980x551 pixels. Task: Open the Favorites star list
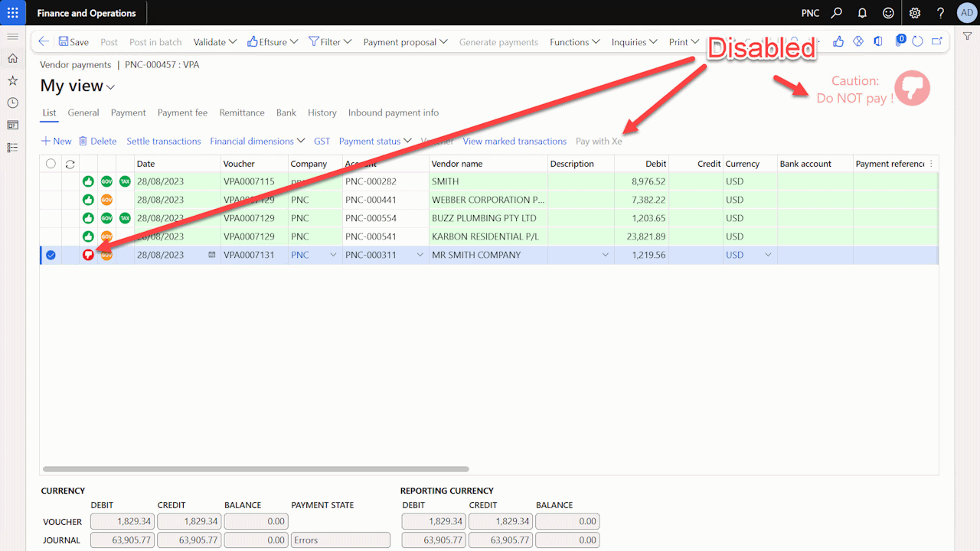[x=12, y=80]
